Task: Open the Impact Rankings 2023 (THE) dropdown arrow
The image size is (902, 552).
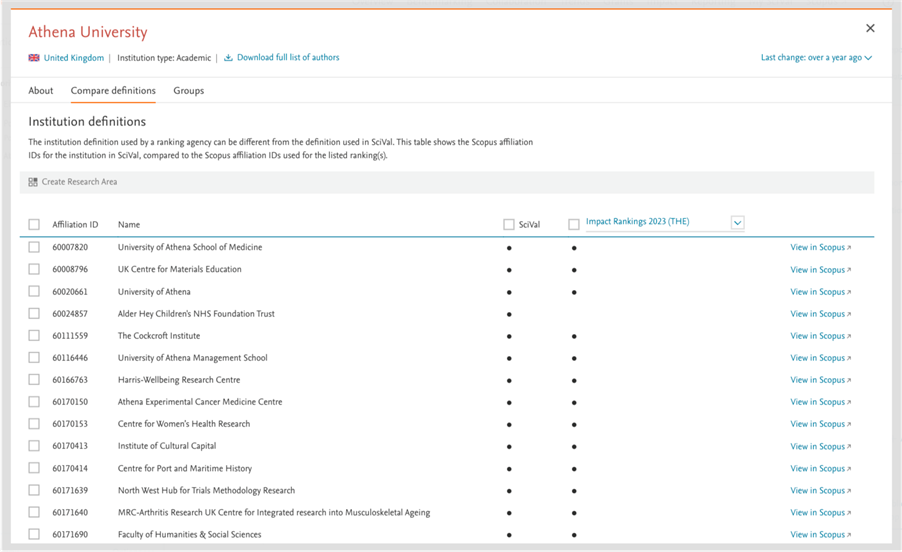Action: tap(737, 223)
